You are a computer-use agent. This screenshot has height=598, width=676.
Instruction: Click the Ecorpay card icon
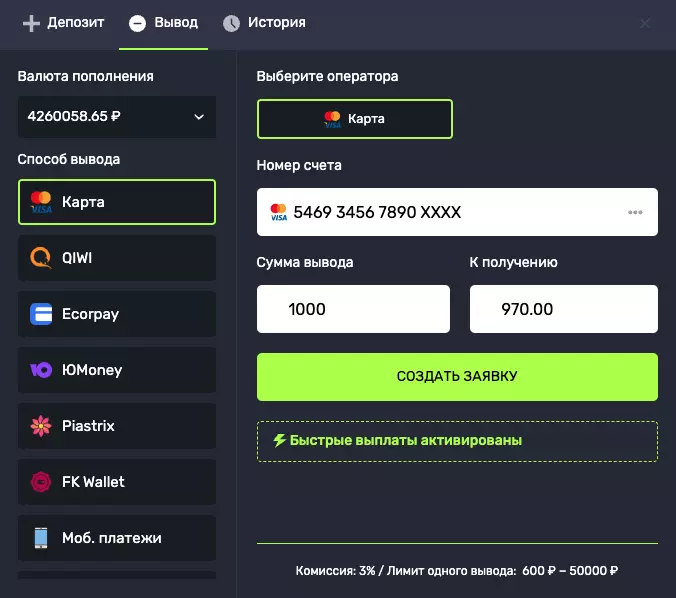click(41, 314)
